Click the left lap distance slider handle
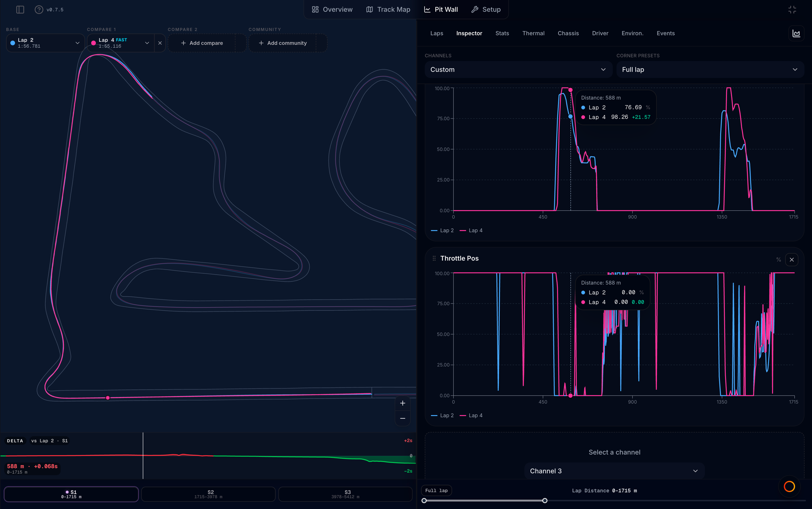The height and width of the screenshot is (509, 812). [424, 501]
